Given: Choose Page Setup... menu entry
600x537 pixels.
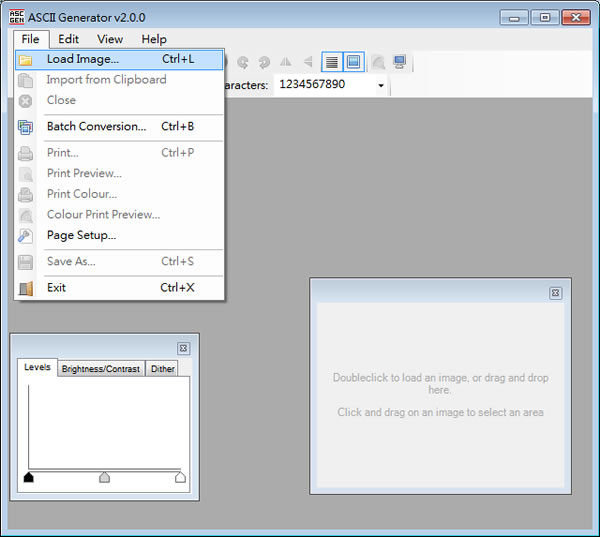Looking at the screenshot, I should (119, 235).
